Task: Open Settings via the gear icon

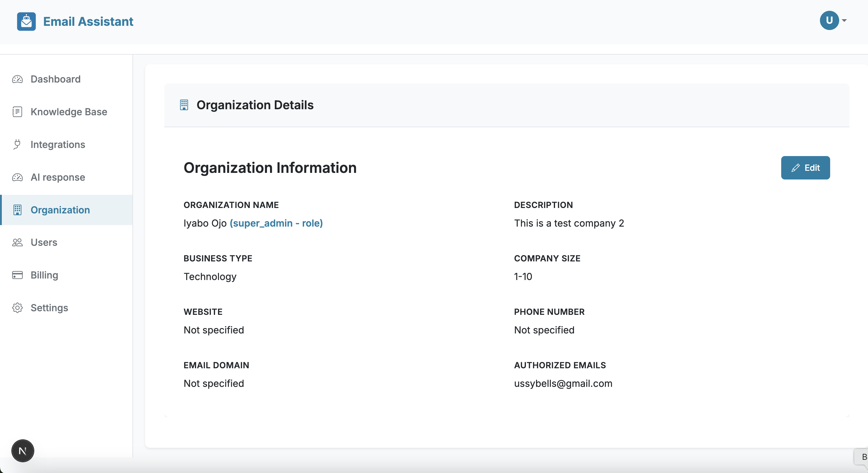Action: click(x=17, y=307)
